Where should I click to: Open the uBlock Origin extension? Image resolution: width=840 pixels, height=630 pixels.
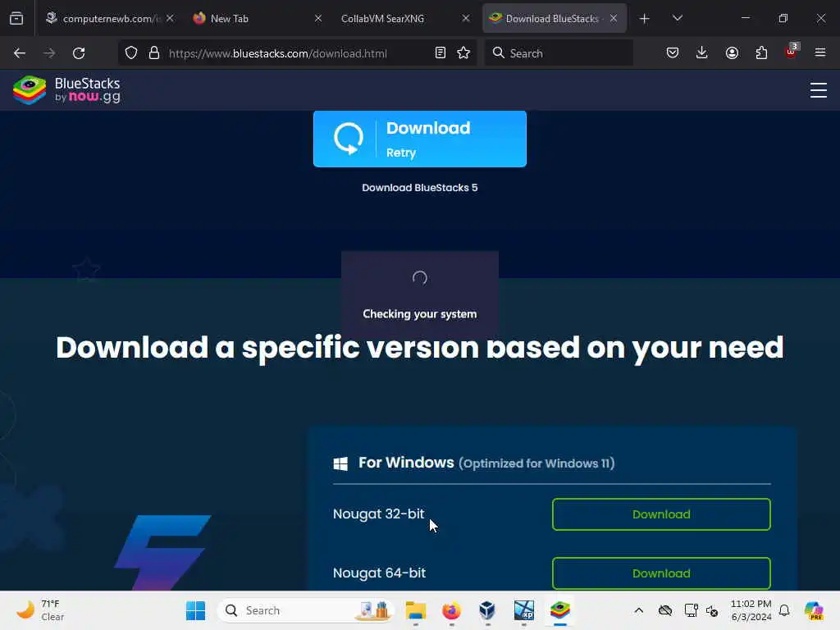pyautogui.click(x=791, y=52)
